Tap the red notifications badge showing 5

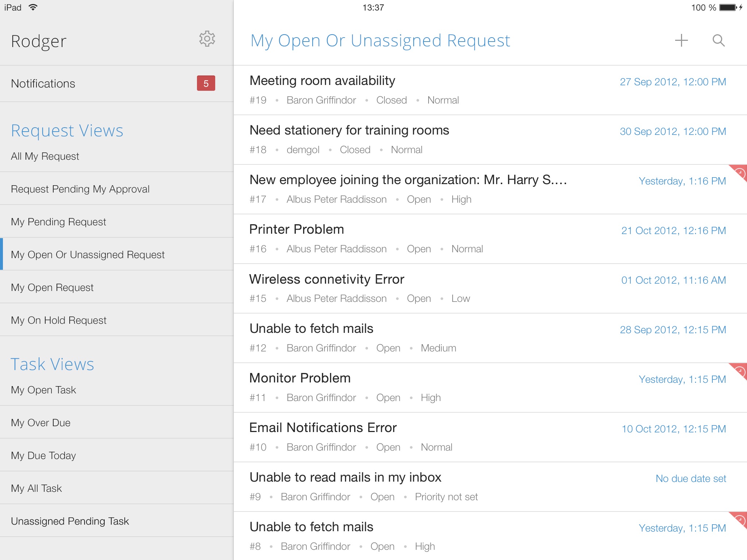point(206,83)
